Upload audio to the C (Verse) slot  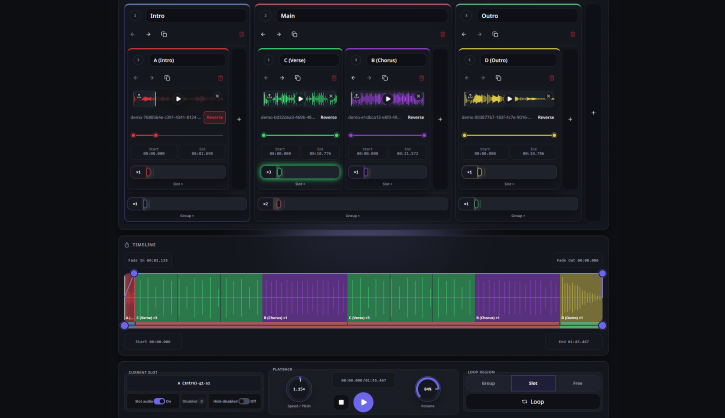click(269, 96)
